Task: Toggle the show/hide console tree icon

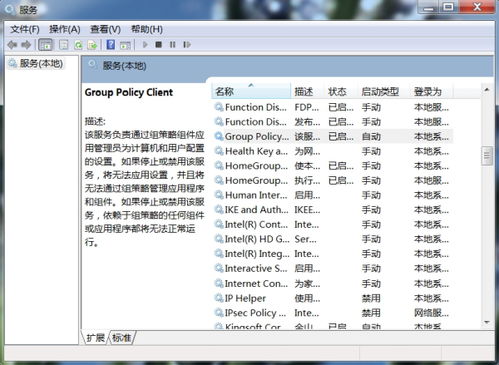Action: (x=45, y=44)
